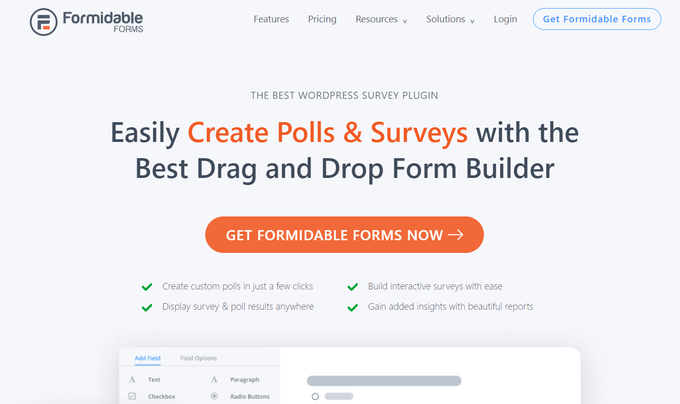Switch to the Field Options tab
Image resolution: width=680 pixels, height=404 pixels.
point(198,358)
